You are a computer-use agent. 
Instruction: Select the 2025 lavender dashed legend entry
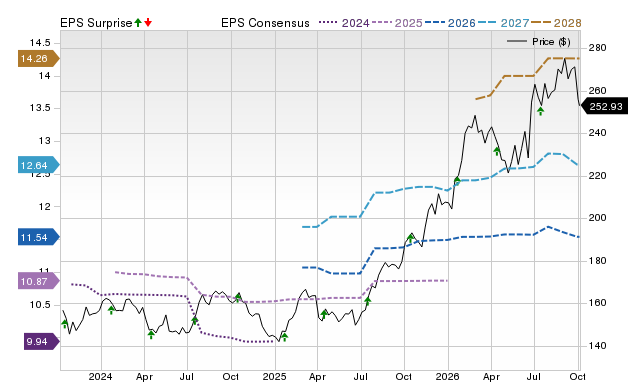(x=397, y=23)
